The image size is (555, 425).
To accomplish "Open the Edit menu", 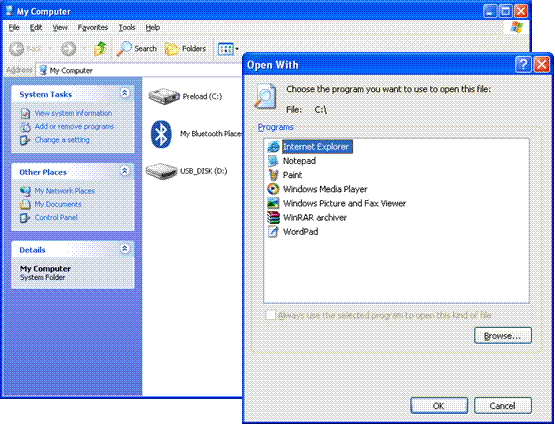I will pyautogui.click(x=36, y=28).
